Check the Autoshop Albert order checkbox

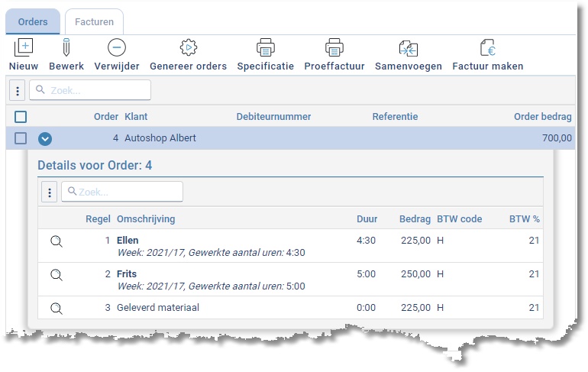(x=21, y=138)
